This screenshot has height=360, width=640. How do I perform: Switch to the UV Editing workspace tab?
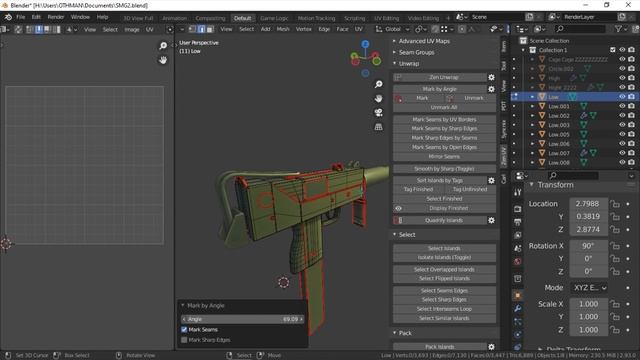pyautogui.click(x=387, y=18)
